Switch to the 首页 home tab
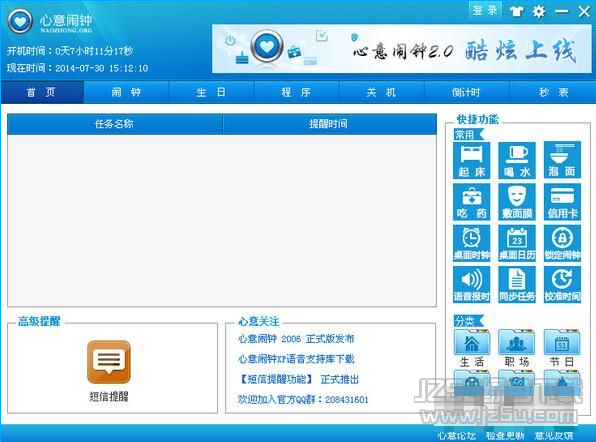596x442 pixels. (x=42, y=92)
